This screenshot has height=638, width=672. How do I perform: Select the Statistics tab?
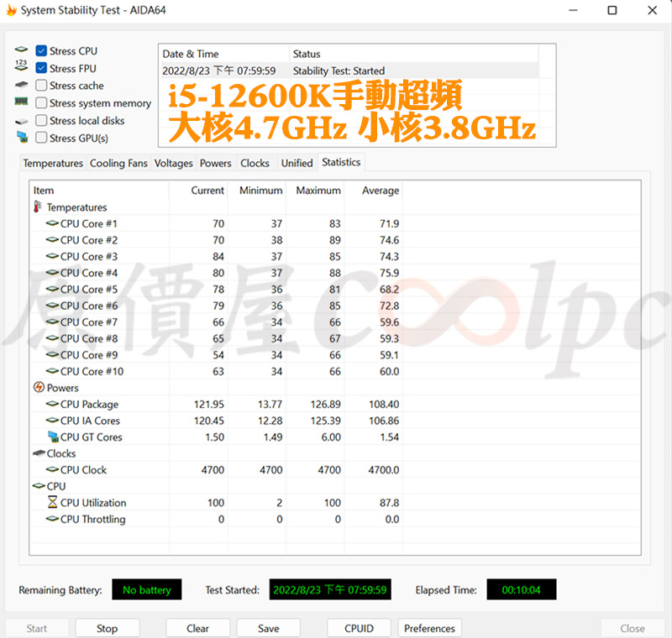pos(341,162)
